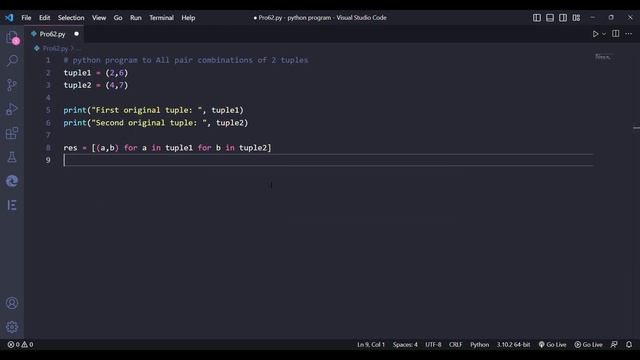Screen dimensions: 640x360
Task: Open the Go menu
Action: (x=118, y=18)
